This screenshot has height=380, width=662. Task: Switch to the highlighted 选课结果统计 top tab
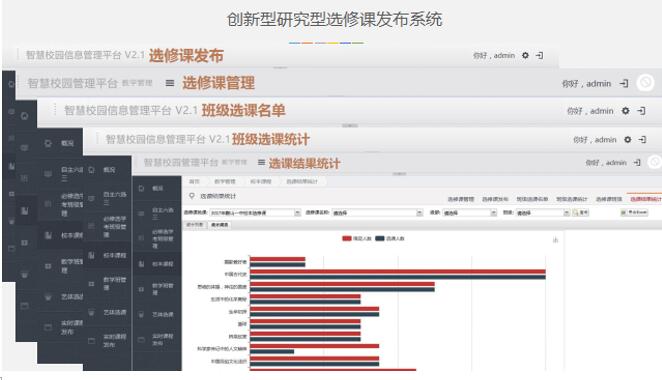pyautogui.click(x=645, y=199)
